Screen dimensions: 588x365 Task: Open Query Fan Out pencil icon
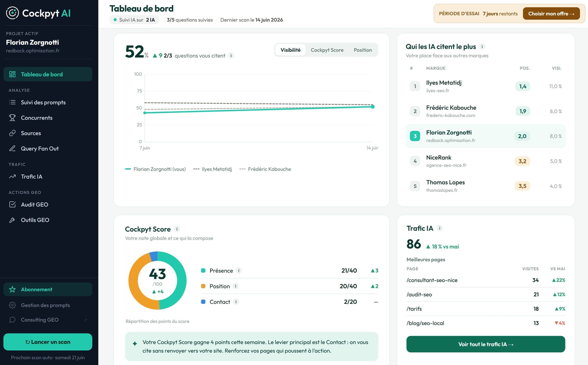12,148
